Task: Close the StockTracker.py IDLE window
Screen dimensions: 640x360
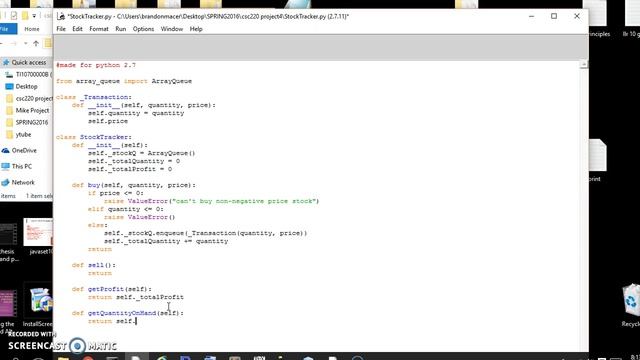Action: click(x=577, y=16)
